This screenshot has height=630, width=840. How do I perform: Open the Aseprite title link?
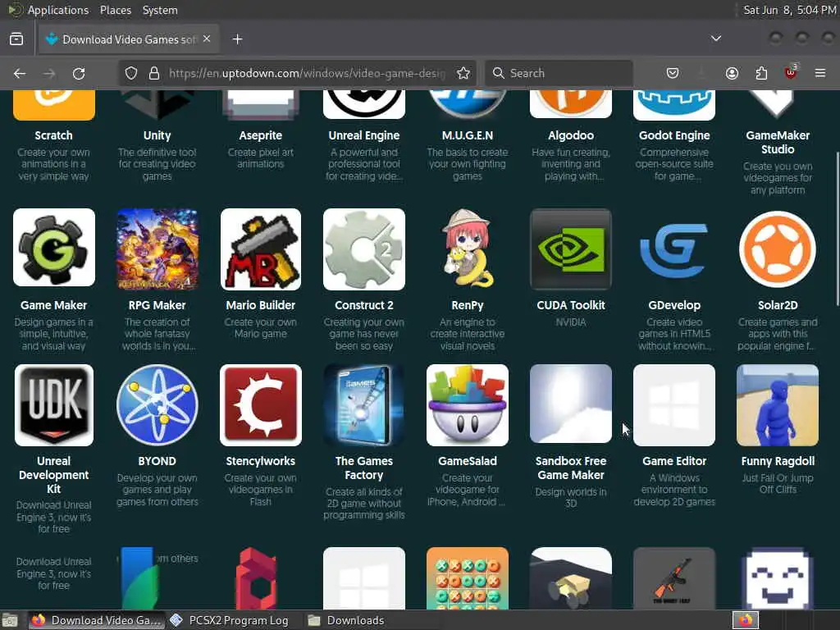pos(260,135)
